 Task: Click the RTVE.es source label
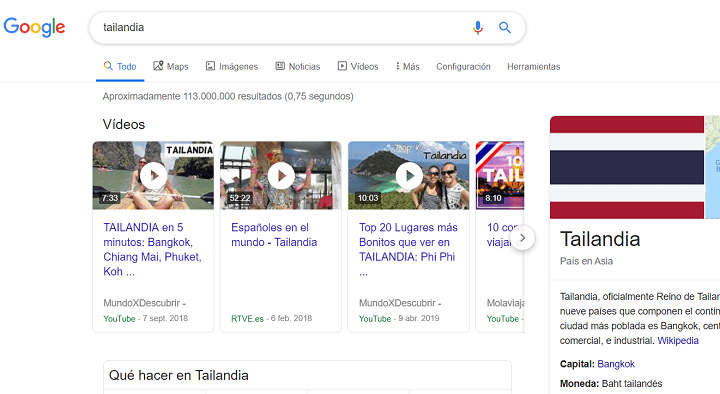click(x=248, y=318)
